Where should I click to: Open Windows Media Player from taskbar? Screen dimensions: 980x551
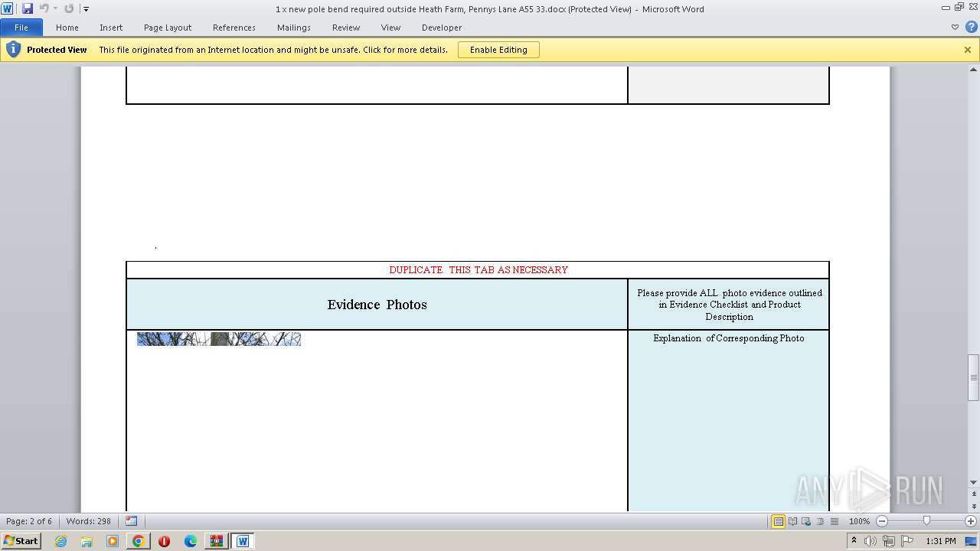[x=113, y=541]
